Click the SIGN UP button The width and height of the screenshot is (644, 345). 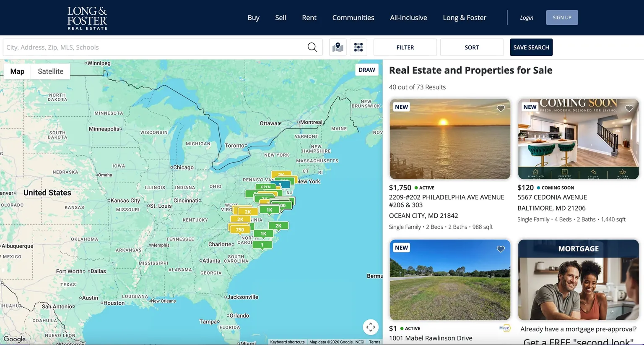[562, 18]
